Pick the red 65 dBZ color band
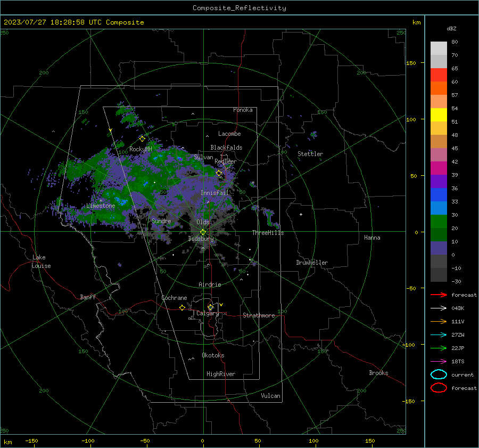This screenshot has height=448, width=479. pyautogui.click(x=439, y=75)
